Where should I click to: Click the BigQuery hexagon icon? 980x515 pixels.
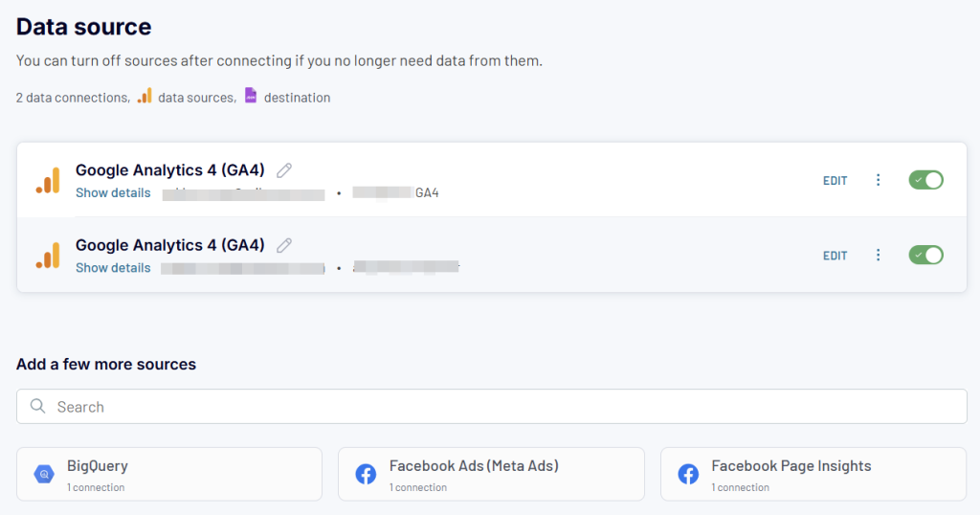44,475
